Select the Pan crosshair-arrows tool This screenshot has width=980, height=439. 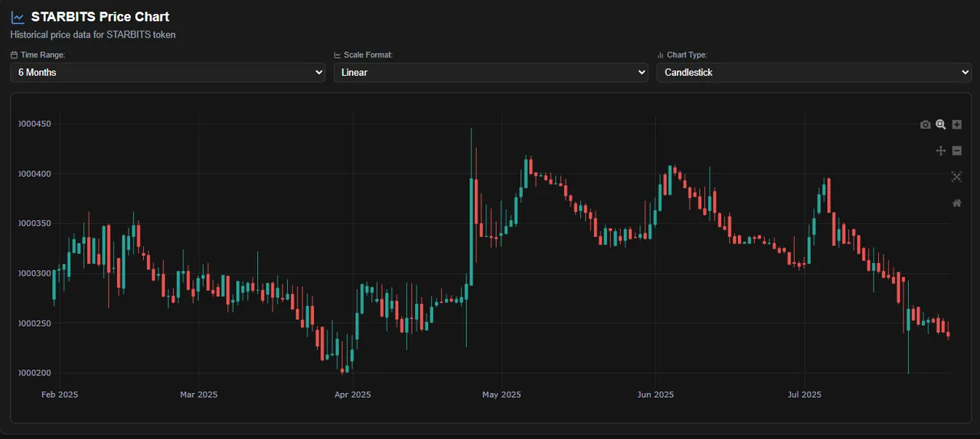click(x=941, y=151)
